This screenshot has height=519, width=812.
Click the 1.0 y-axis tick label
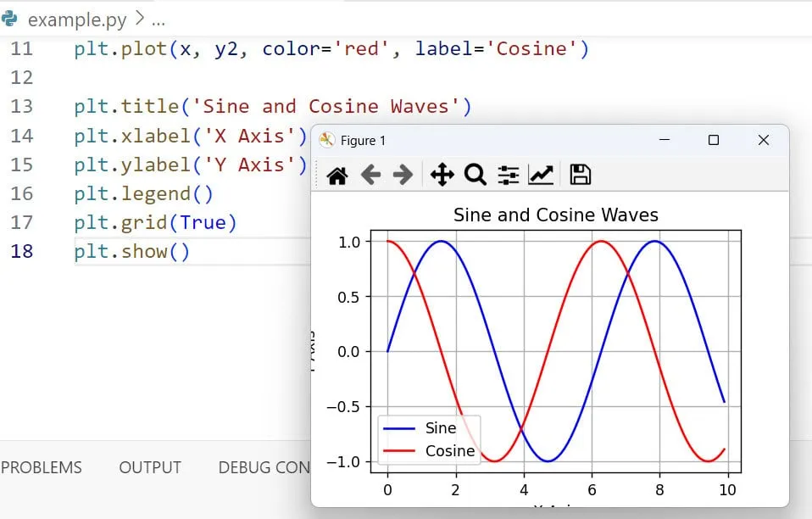(349, 242)
